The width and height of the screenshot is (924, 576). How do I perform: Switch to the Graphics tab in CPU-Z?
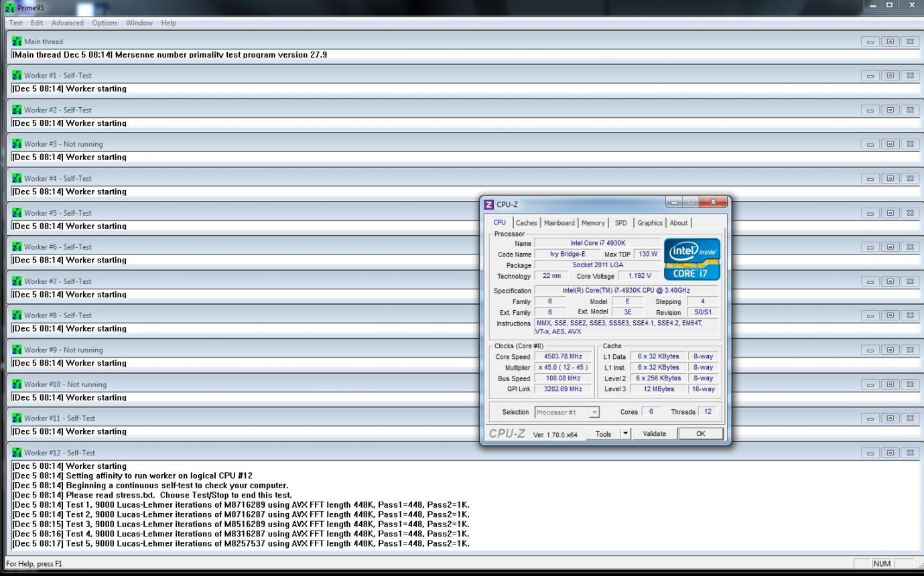650,223
